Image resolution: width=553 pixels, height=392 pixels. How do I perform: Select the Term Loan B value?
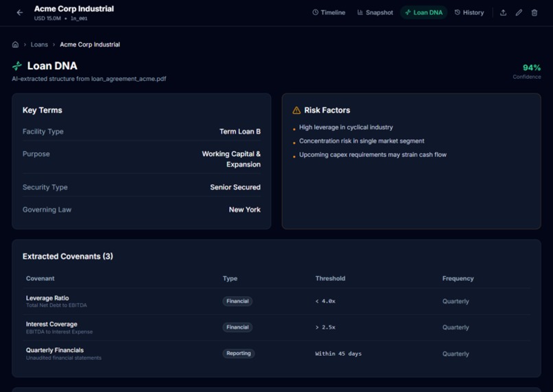pos(240,132)
